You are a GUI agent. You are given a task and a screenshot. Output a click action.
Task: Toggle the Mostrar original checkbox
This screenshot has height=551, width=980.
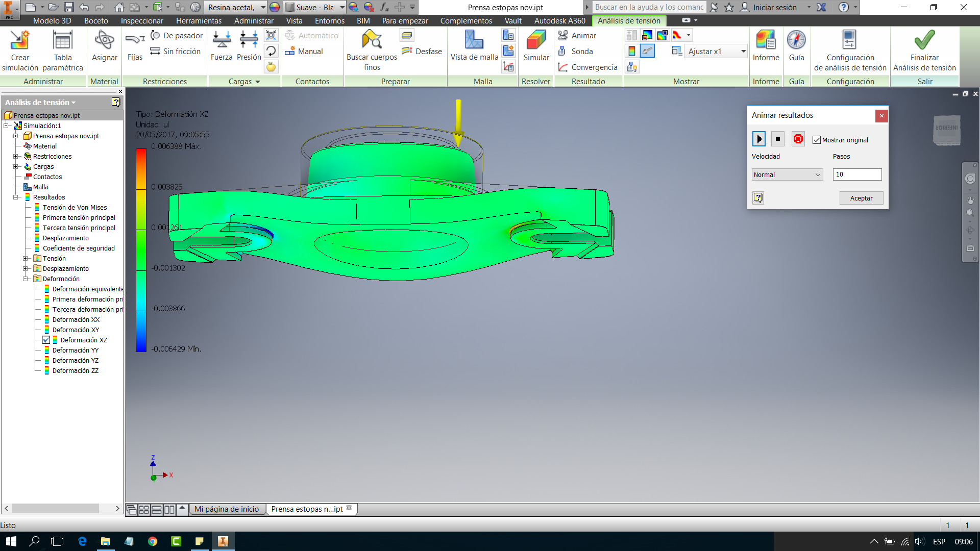point(817,140)
